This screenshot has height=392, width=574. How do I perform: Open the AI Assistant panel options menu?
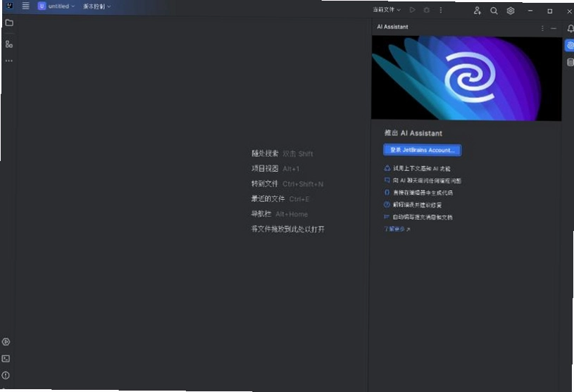(542, 28)
